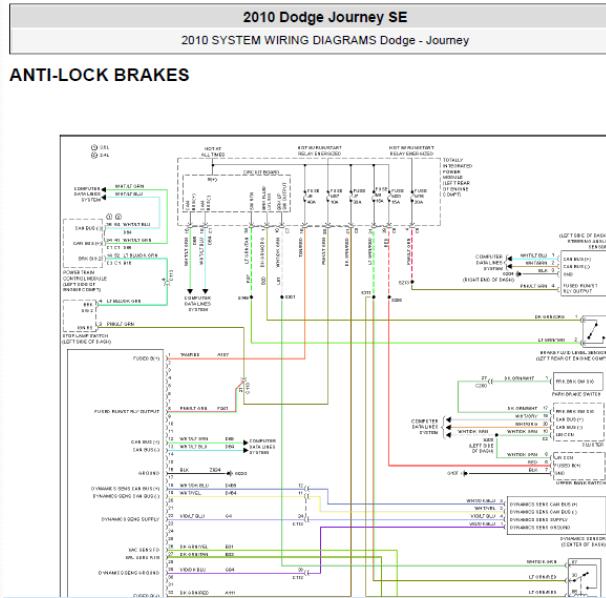Click 'FUSED RUN/ST RLY OUTPUT' beside pin 8

click(127, 411)
